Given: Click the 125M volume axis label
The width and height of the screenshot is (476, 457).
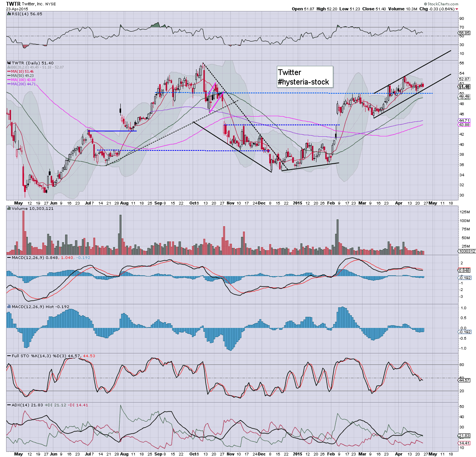Looking at the screenshot, I should [465, 212].
